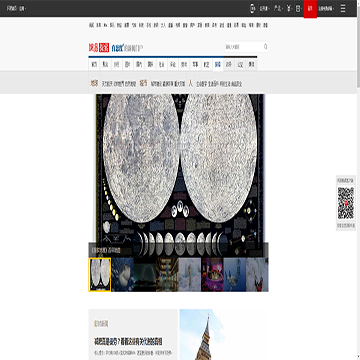Click the QR code in the floating side panel
Viewport: 360px width, 360px height.
(346, 203)
